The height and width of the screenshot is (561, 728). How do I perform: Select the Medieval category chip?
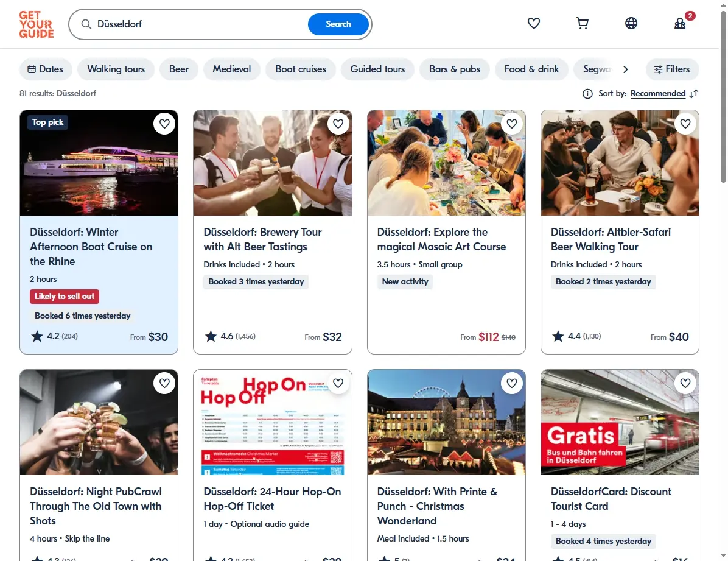point(232,69)
